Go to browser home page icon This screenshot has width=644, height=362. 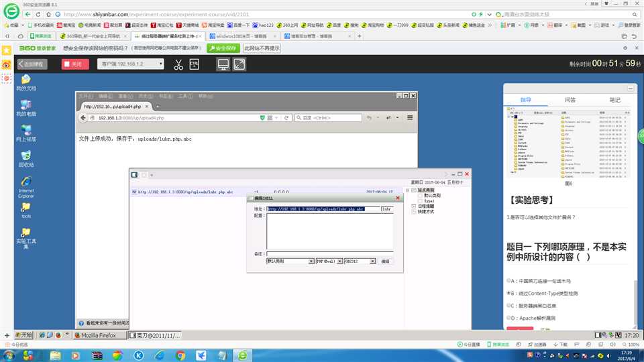48,14
